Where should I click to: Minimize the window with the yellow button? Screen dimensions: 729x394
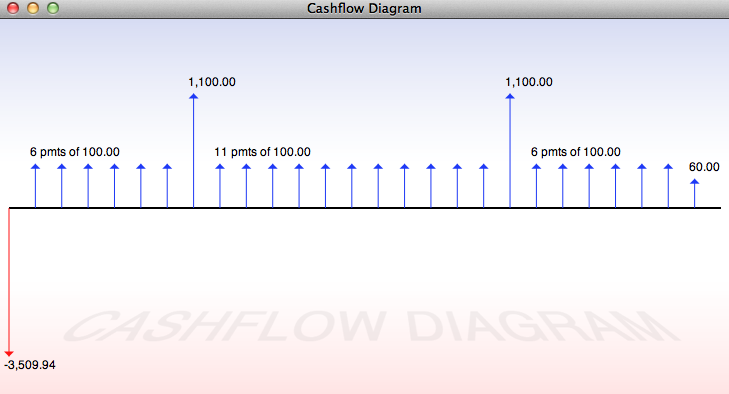coord(33,8)
